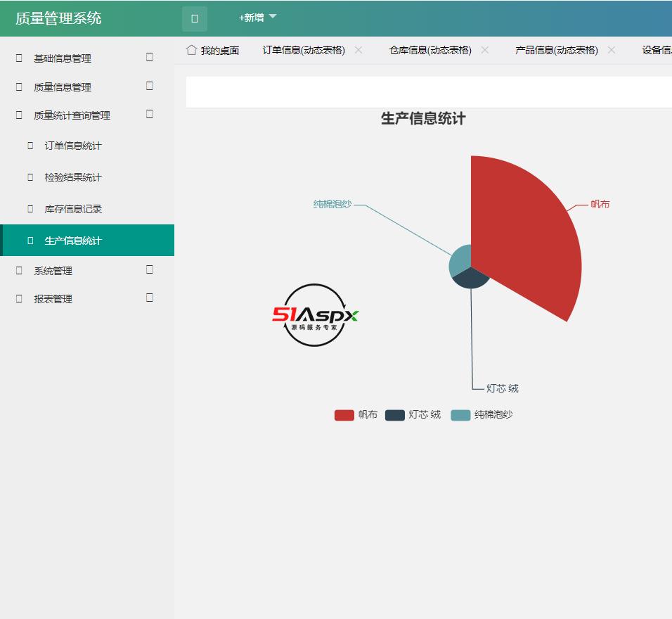Toggle 纯棉泡纱 series via chart legend
This screenshot has width=672, height=619.
[493, 415]
